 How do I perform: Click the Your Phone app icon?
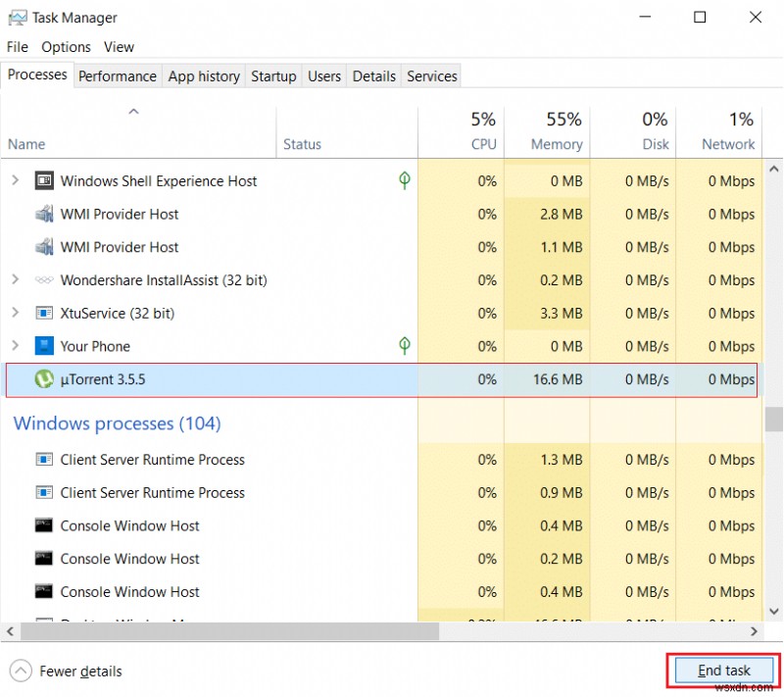point(43,345)
